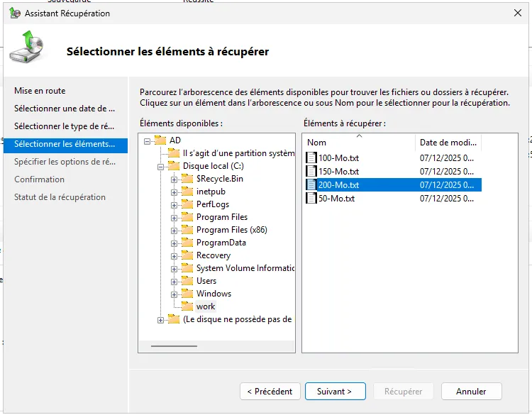Click the Recovery wizard icon in title bar

[x=15, y=13]
